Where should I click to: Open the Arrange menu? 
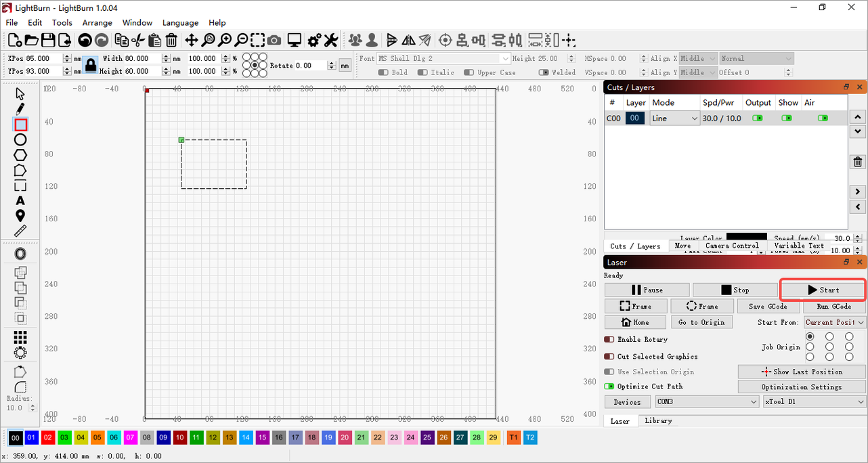[x=97, y=22]
